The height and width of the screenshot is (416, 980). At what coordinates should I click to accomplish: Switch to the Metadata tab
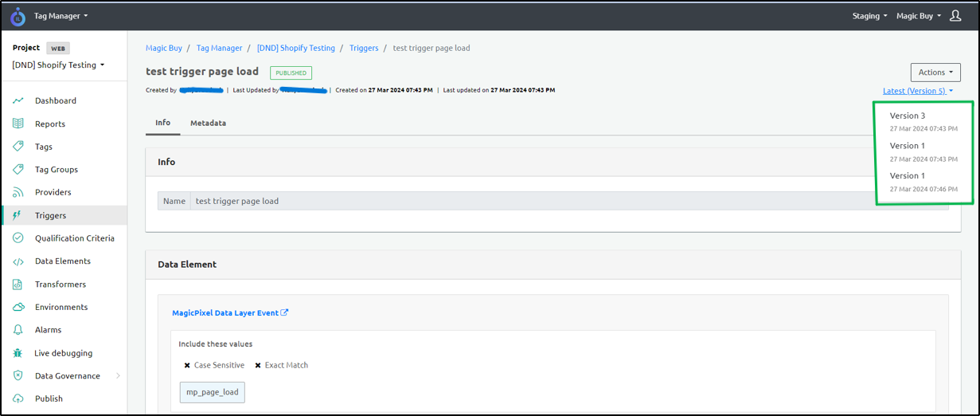click(x=208, y=123)
